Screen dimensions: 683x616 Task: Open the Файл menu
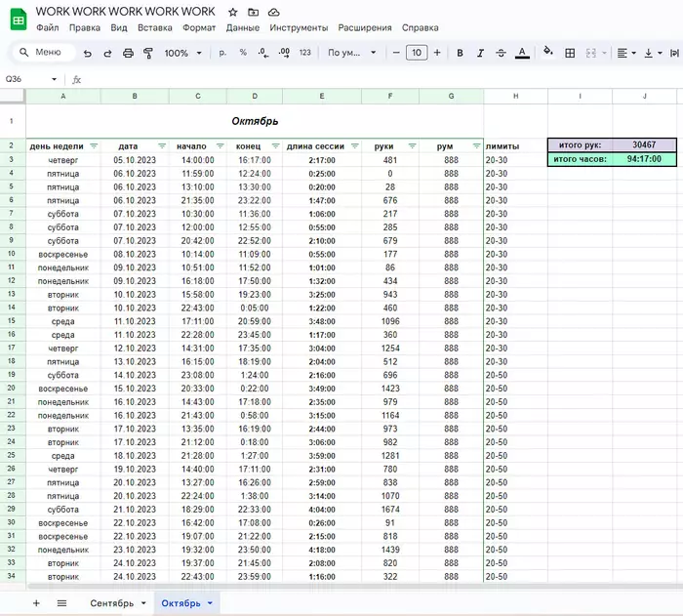[x=48, y=28]
